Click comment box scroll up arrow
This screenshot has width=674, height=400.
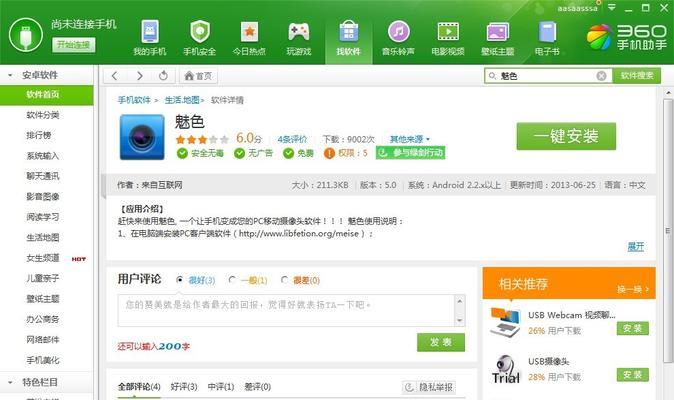click(460, 301)
